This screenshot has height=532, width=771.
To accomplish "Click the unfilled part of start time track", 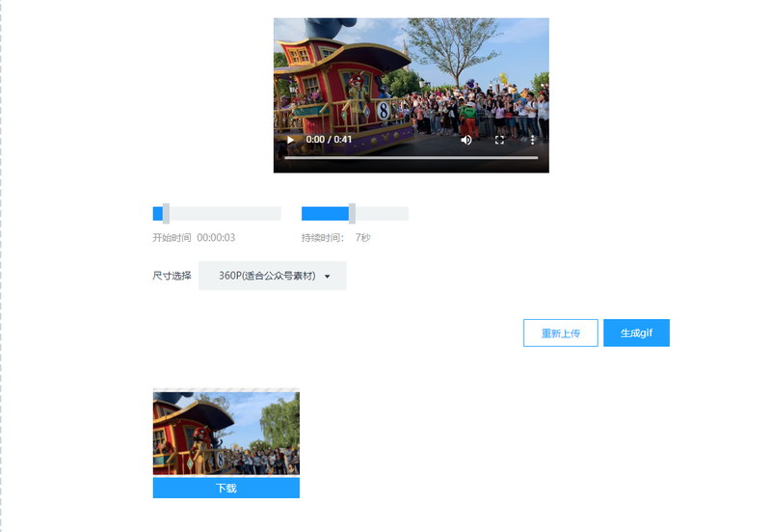I will pyautogui.click(x=226, y=213).
